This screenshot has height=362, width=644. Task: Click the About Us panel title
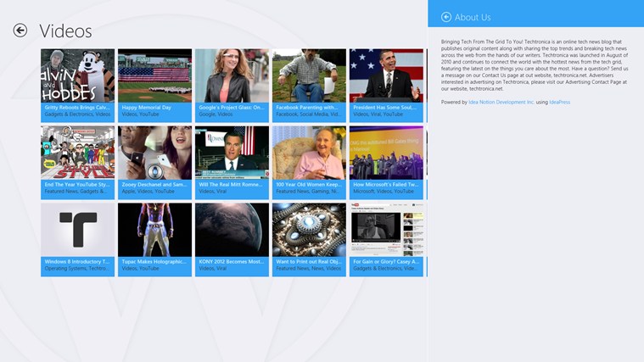tap(473, 17)
